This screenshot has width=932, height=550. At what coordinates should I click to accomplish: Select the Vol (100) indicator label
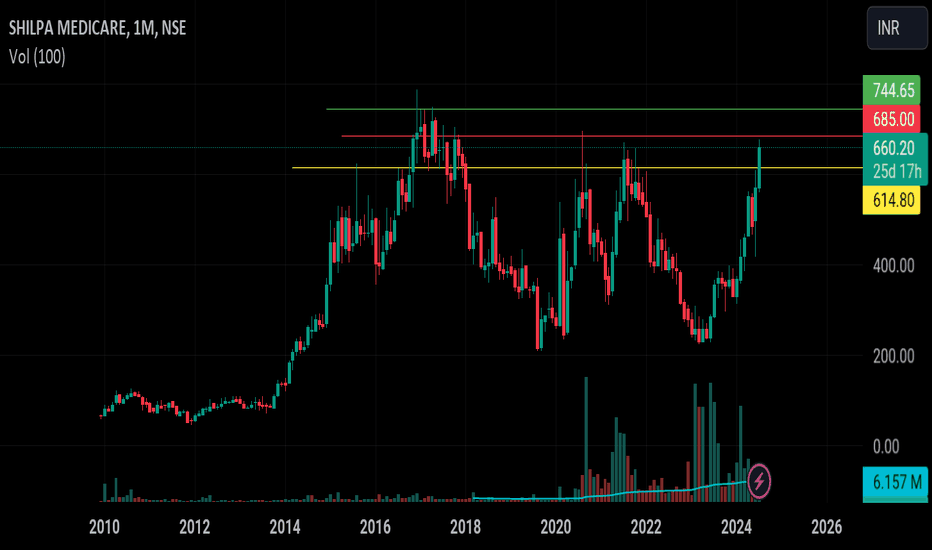pos(37,57)
